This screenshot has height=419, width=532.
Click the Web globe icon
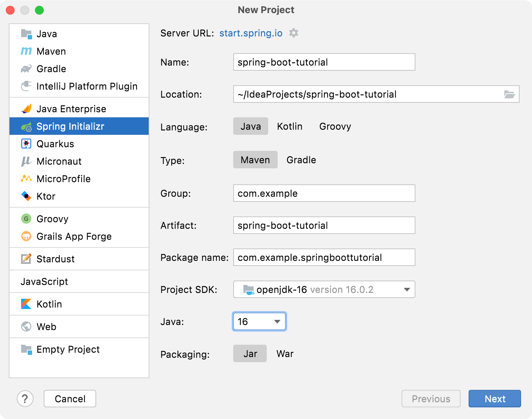26,326
